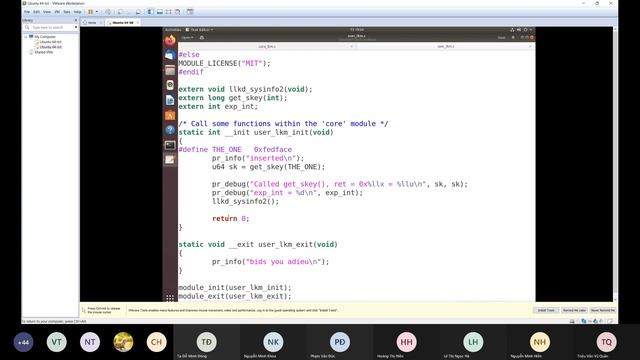
Task: Click VMware vertical scrollbar
Action: 615,164
